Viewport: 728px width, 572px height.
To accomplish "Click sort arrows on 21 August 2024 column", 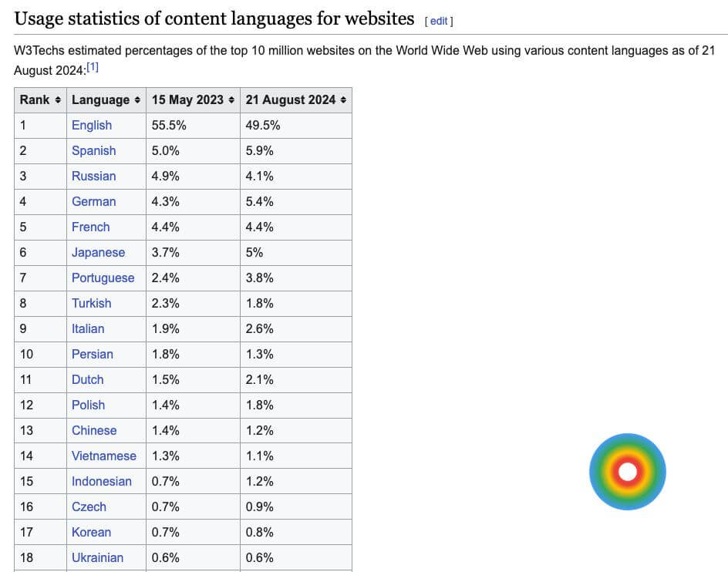I will (x=343, y=100).
